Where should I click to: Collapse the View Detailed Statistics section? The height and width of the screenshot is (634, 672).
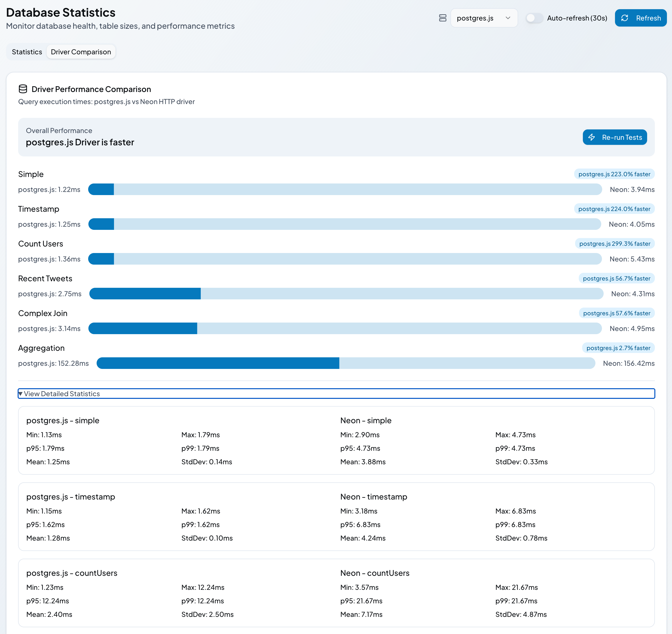pos(336,393)
